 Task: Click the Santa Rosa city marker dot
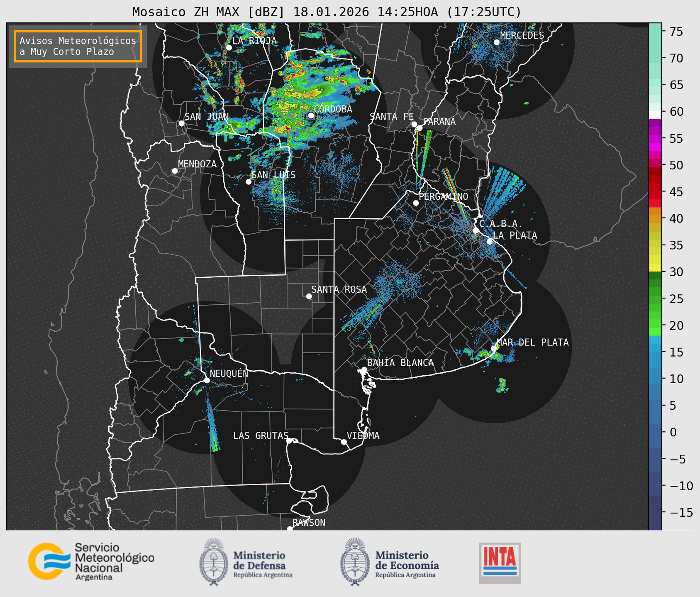pyautogui.click(x=309, y=296)
